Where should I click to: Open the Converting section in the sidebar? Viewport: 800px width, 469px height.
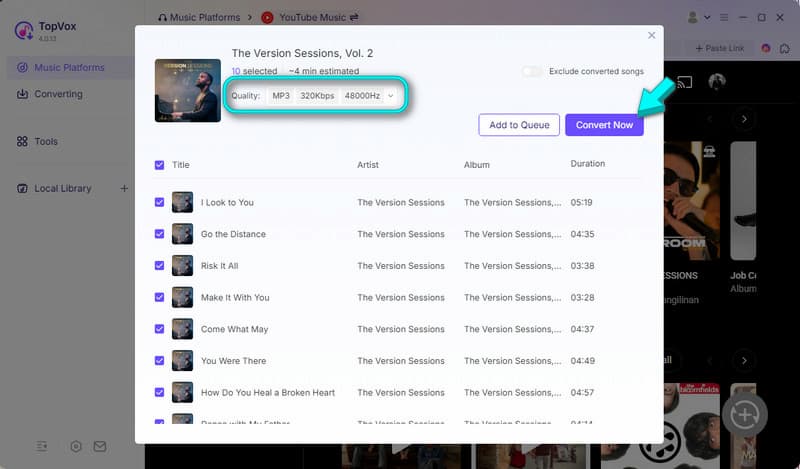pos(58,94)
